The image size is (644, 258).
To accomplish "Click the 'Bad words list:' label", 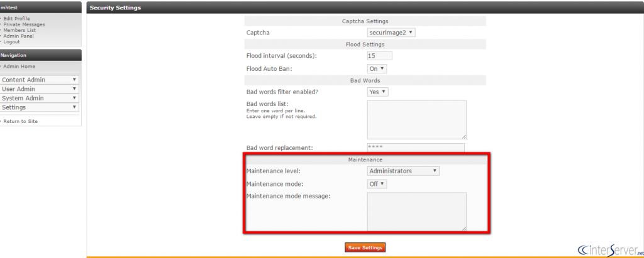I will tap(267, 104).
